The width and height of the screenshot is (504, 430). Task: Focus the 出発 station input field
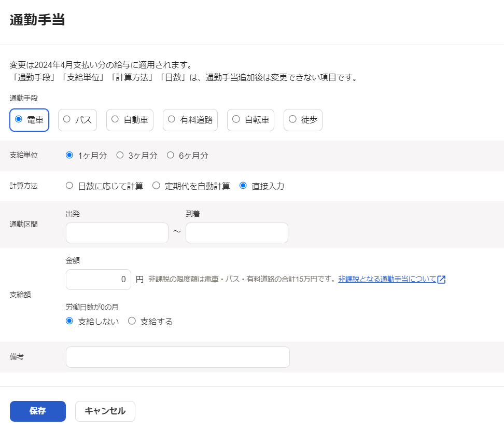pyautogui.click(x=117, y=233)
